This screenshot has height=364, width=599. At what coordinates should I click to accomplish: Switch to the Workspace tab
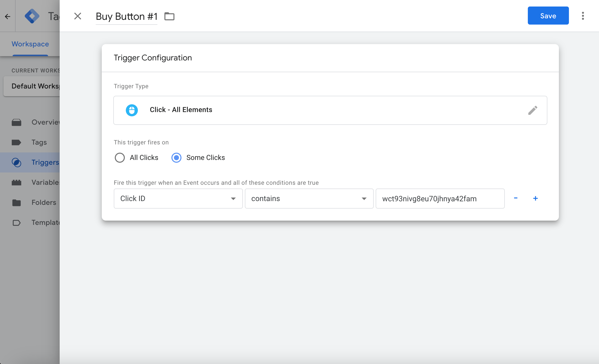pyautogui.click(x=30, y=44)
